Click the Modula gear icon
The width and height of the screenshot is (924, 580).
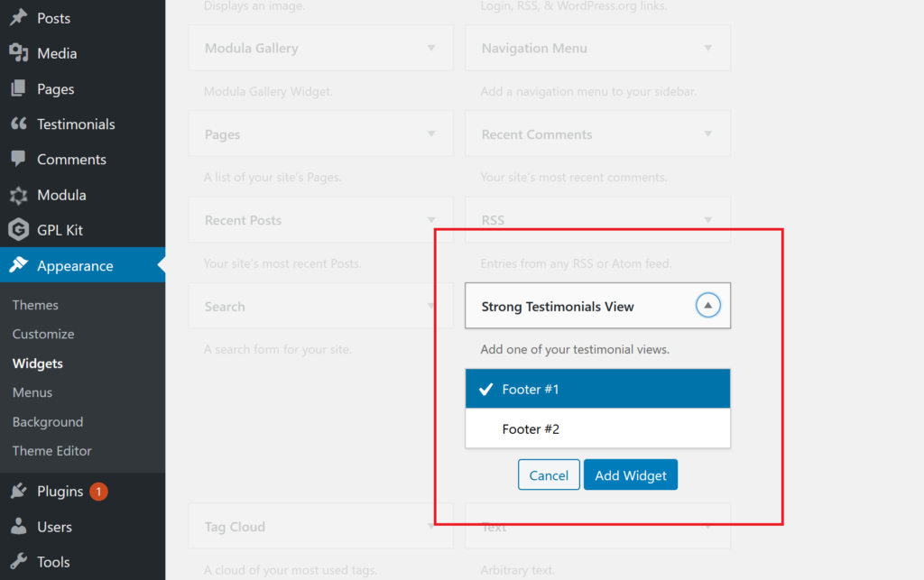[18, 195]
